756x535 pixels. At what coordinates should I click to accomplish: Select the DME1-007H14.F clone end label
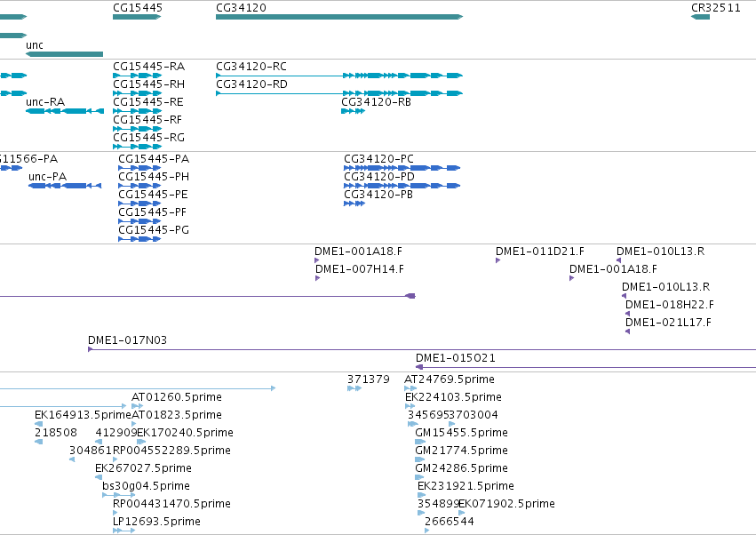pos(360,269)
